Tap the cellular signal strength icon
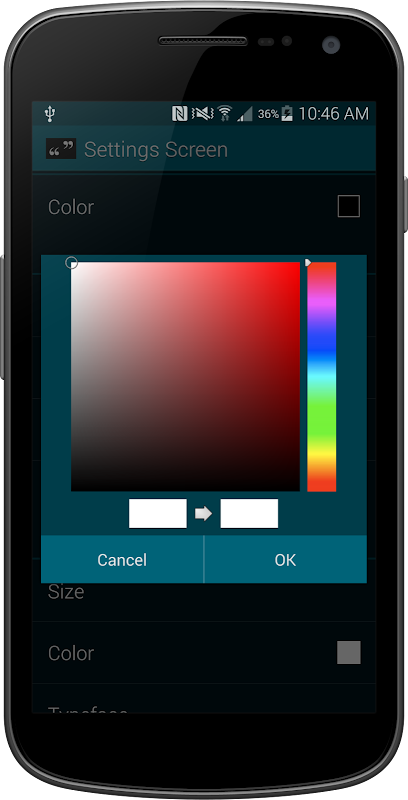Image resolution: width=408 pixels, height=800 pixels. tap(245, 114)
